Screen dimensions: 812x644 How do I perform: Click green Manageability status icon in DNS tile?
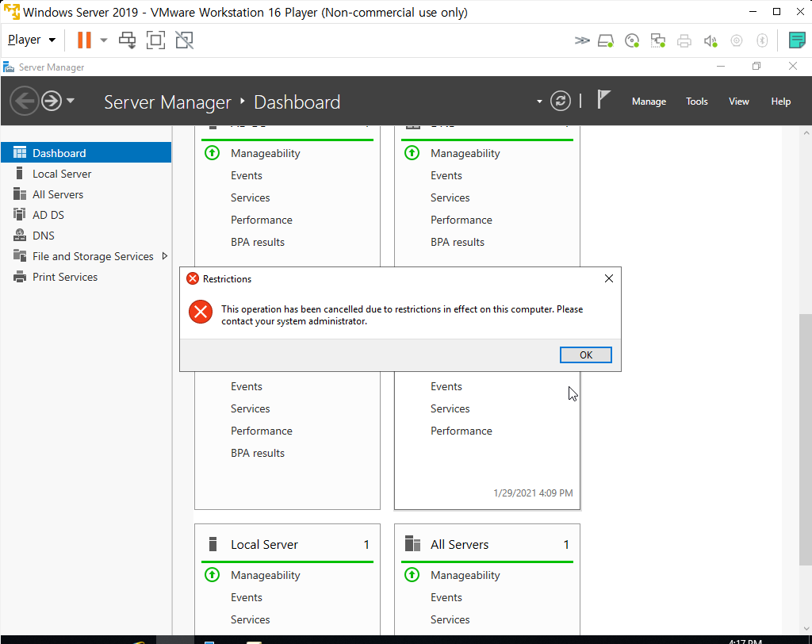click(412, 153)
